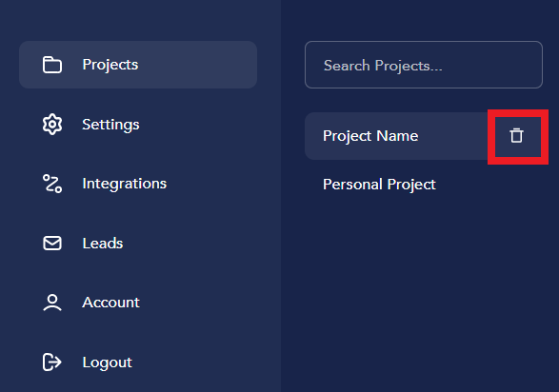
Task: Click the highlighted Projects sidebar row background
Action: (138, 65)
